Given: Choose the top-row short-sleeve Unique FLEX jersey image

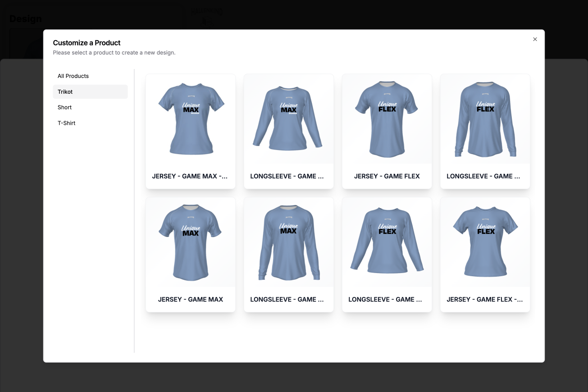Looking at the screenshot, I should (387, 119).
